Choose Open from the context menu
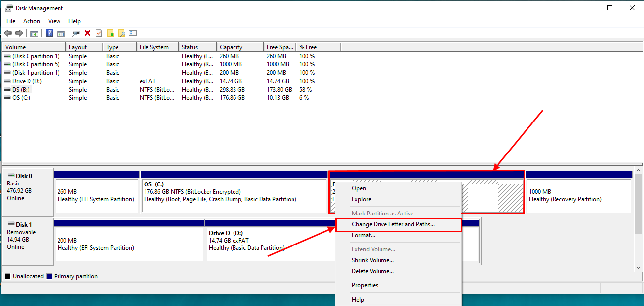Image resolution: width=644 pixels, height=306 pixels. coord(398,188)
